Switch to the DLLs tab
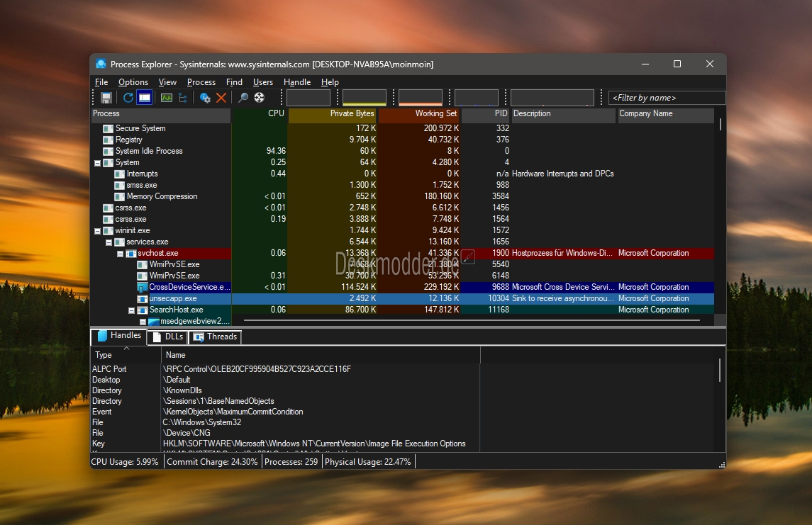812x525 pixels. 167,337
